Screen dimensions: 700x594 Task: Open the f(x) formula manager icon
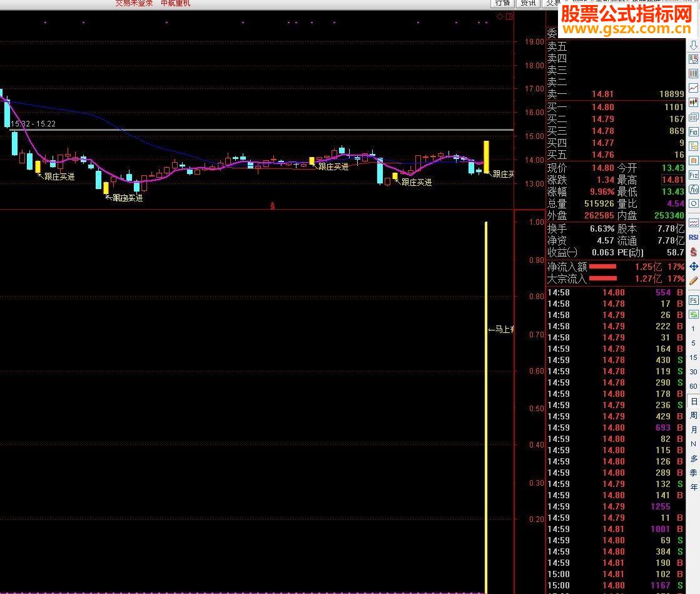(x=693, y=190)
